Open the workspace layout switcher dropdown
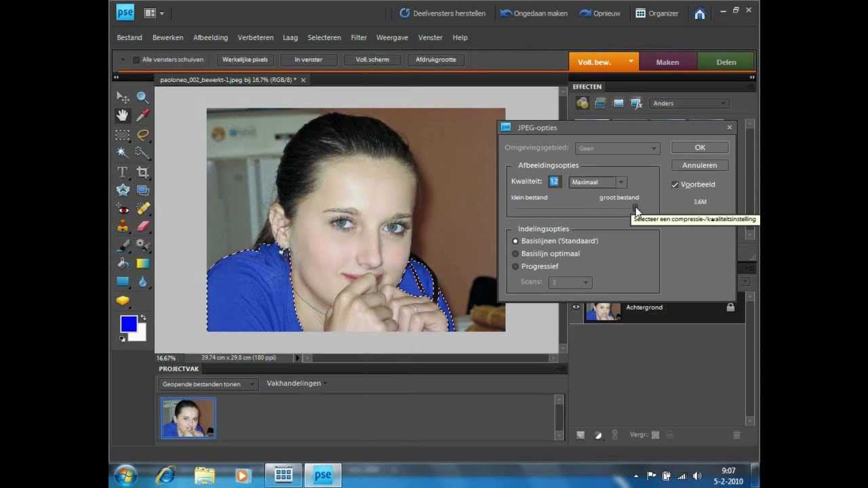Image resolution: width=868 pixels, height=488 pixels. pos(154,13)
